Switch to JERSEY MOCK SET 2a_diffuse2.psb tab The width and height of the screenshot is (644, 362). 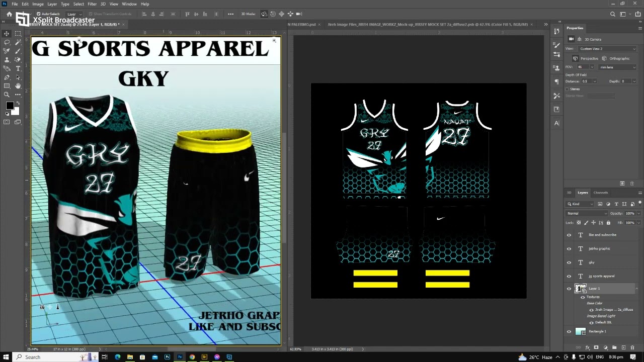428,24
